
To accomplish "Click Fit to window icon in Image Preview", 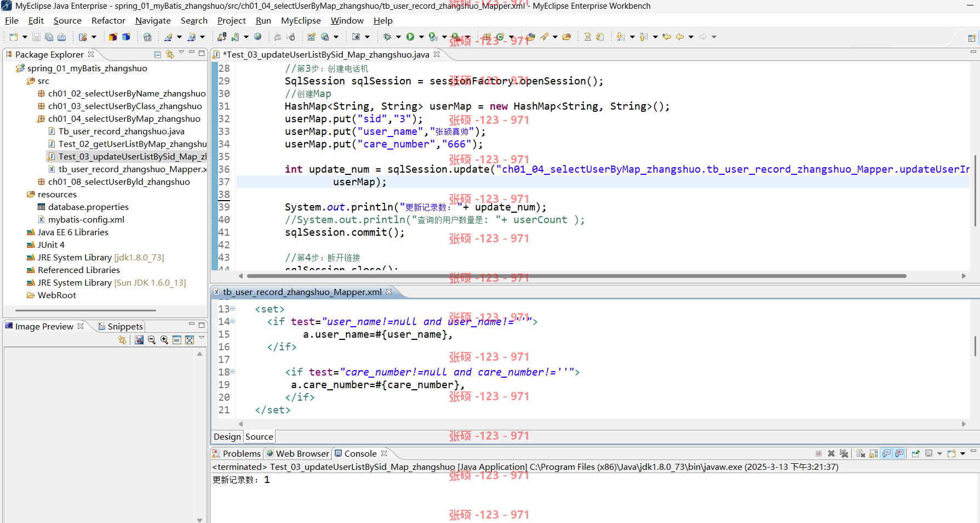I will (190, 340).
